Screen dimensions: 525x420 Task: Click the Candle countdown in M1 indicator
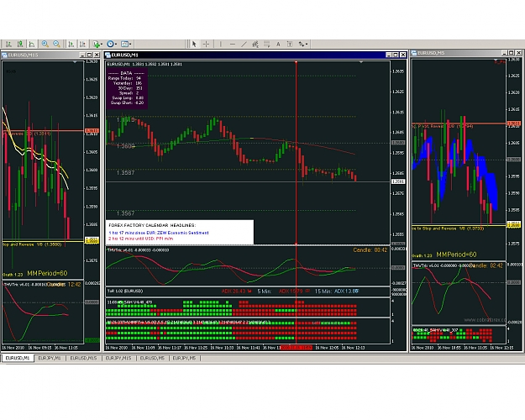370,249
